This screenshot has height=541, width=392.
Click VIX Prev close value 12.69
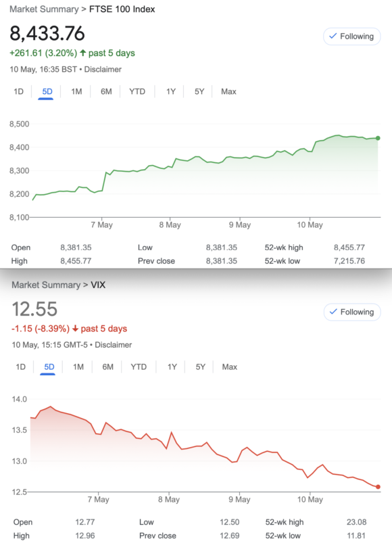tap(229, 536)
